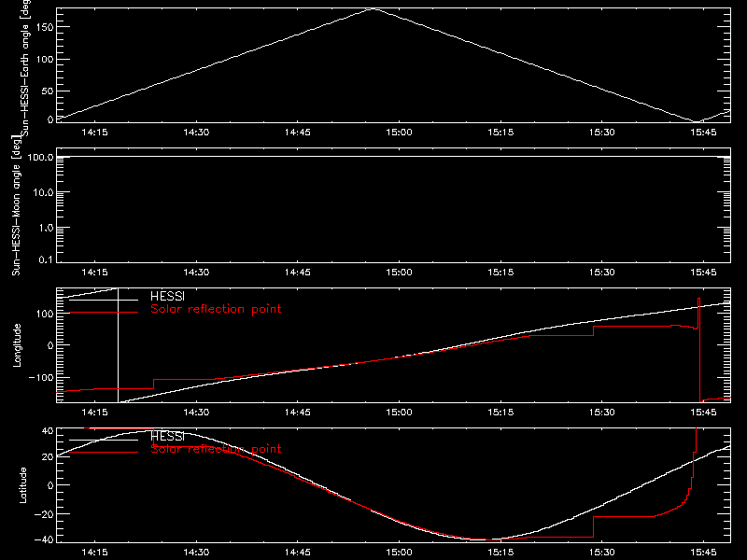Viewport: 747px width, 560px height.
Task: Click the 0.1 tick on the Moon angle axis
Action: 46,259
